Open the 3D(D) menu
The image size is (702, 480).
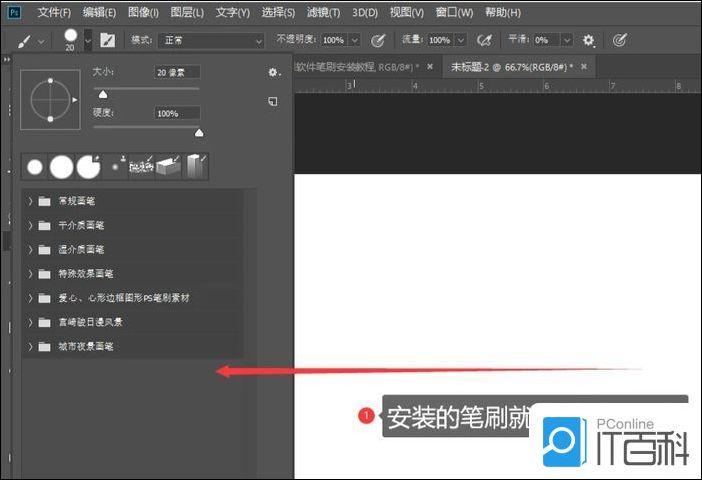click(365, 13)
